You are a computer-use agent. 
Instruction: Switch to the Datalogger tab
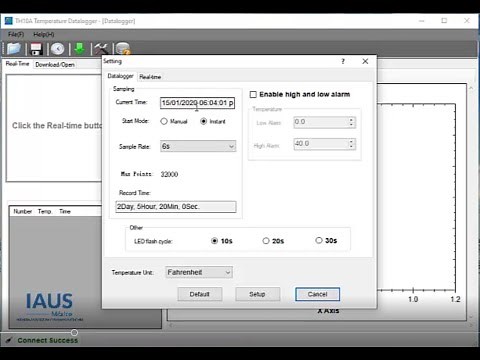pyautogui.click(x=120, y=76)
